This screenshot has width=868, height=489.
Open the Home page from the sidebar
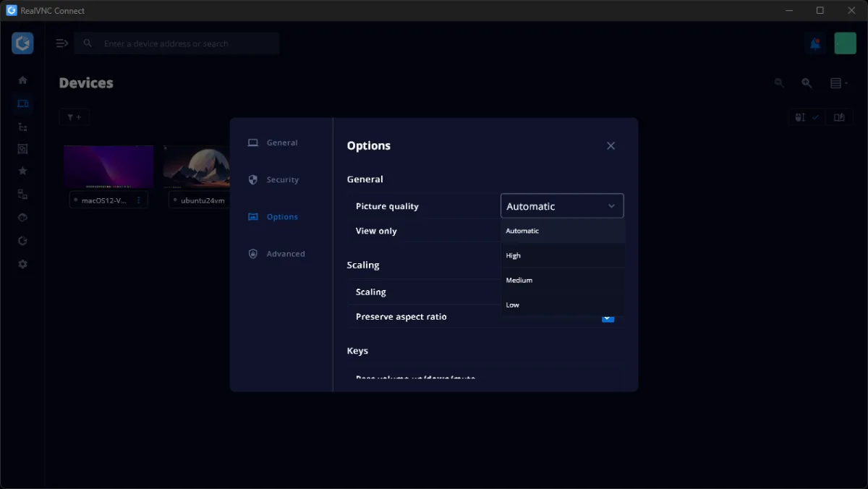pyautogui.click(x=22, y=80)
